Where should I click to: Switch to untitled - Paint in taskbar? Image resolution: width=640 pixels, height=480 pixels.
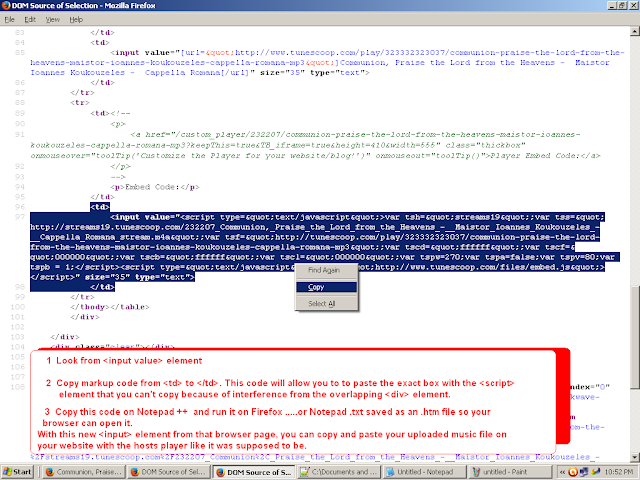click(x=509, y=472)
